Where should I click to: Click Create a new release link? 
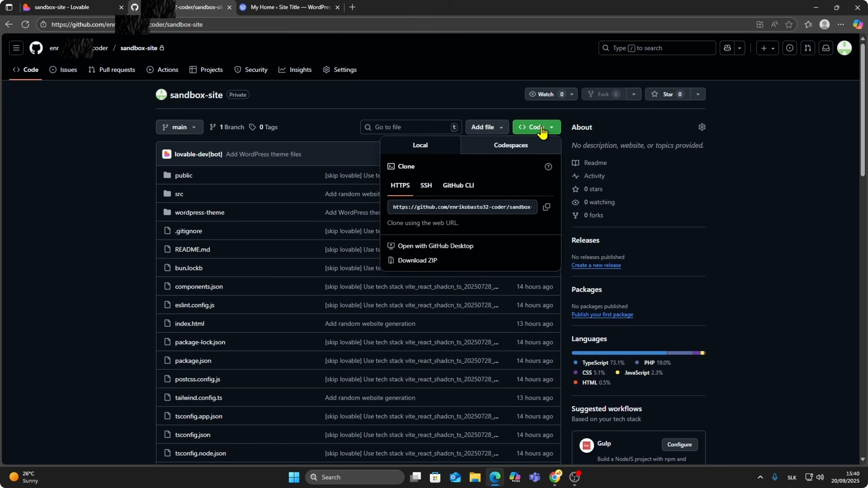pos(596,265)
